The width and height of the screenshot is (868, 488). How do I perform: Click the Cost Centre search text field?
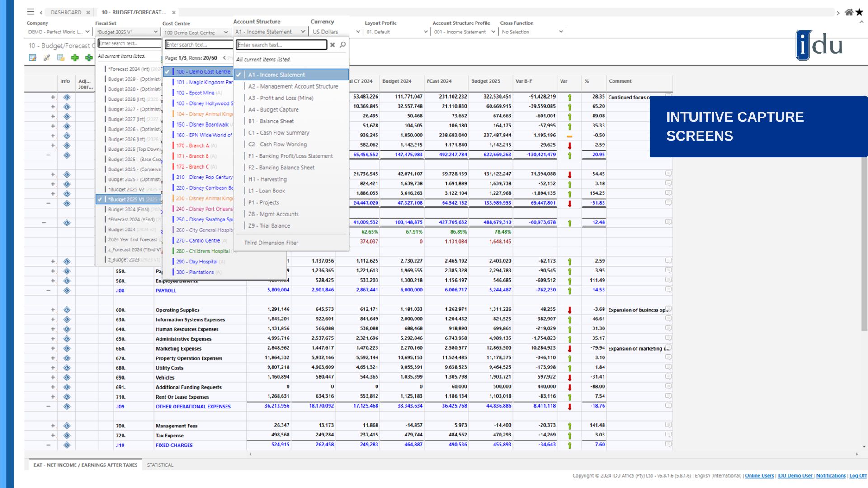click(x=199, y=45)
